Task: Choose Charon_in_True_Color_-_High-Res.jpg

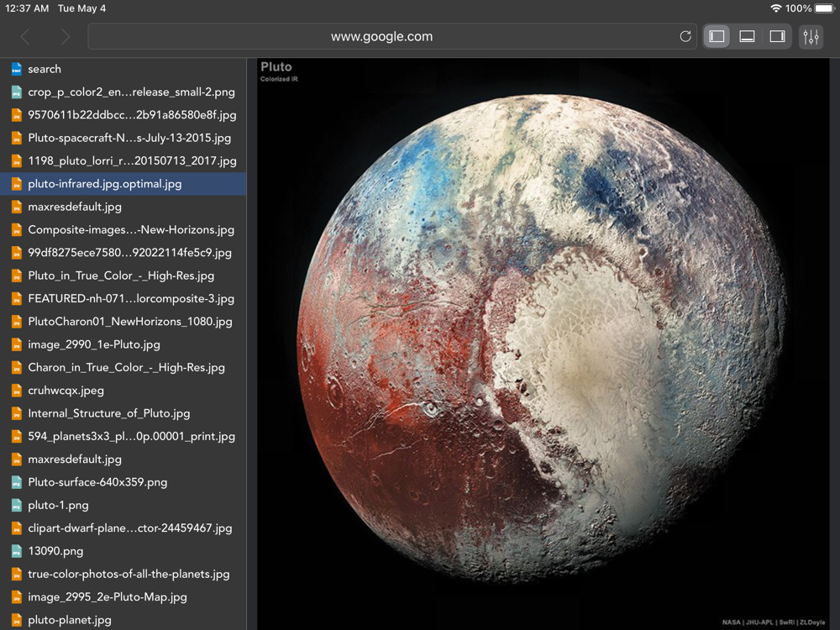Action: click(126, 367)
